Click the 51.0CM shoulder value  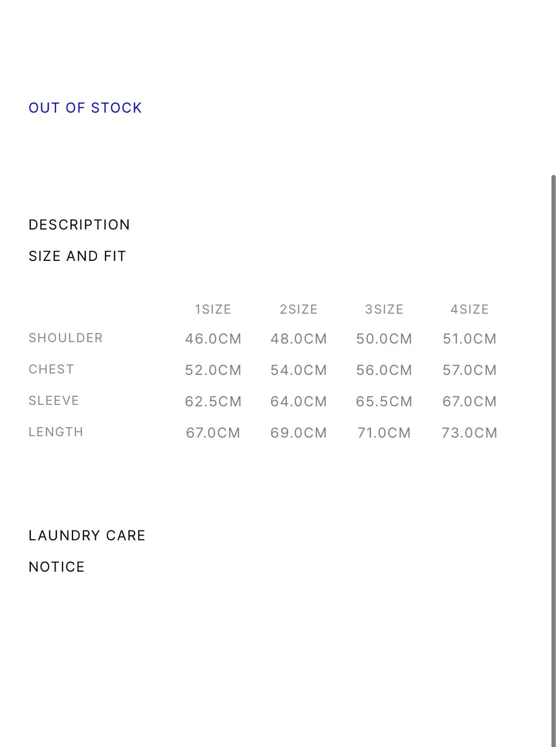click(469, 339)
